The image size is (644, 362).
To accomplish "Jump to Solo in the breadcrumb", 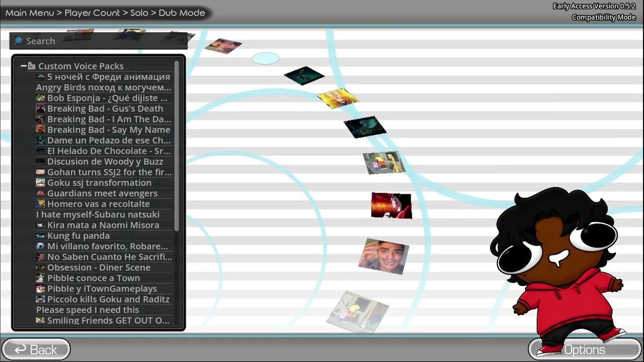I will pos(139,13).
